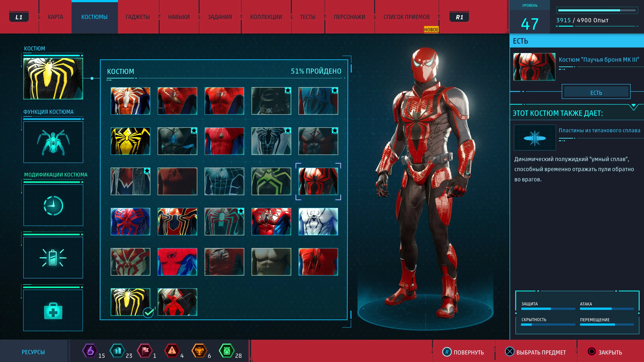Click the red warning crime token icon
Screen dimensions: 644x362
pos(172,351)
